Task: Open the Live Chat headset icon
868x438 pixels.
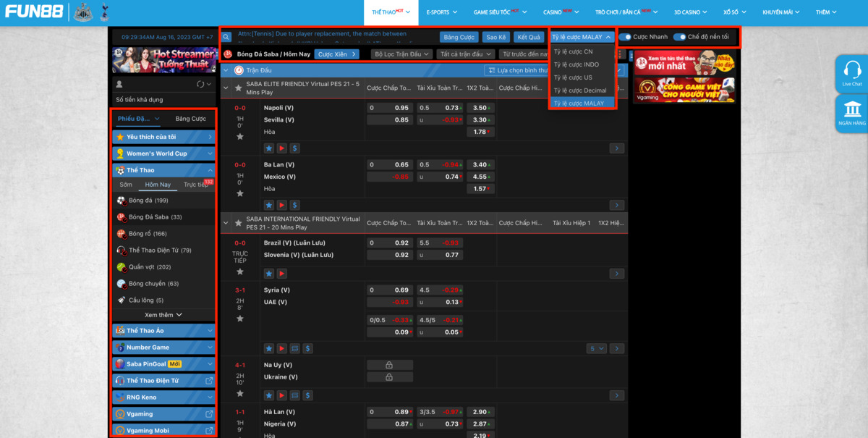Action: (852, 71)
